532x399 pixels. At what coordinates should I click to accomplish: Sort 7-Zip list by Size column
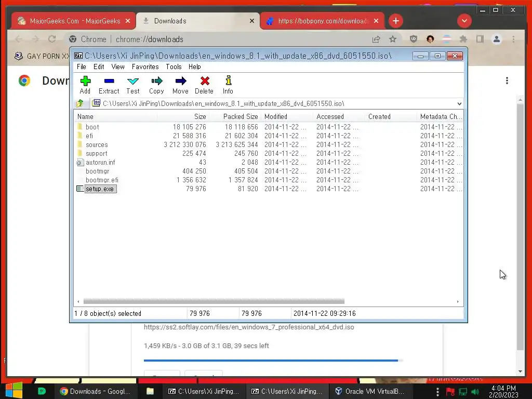[x=183, y=116]
